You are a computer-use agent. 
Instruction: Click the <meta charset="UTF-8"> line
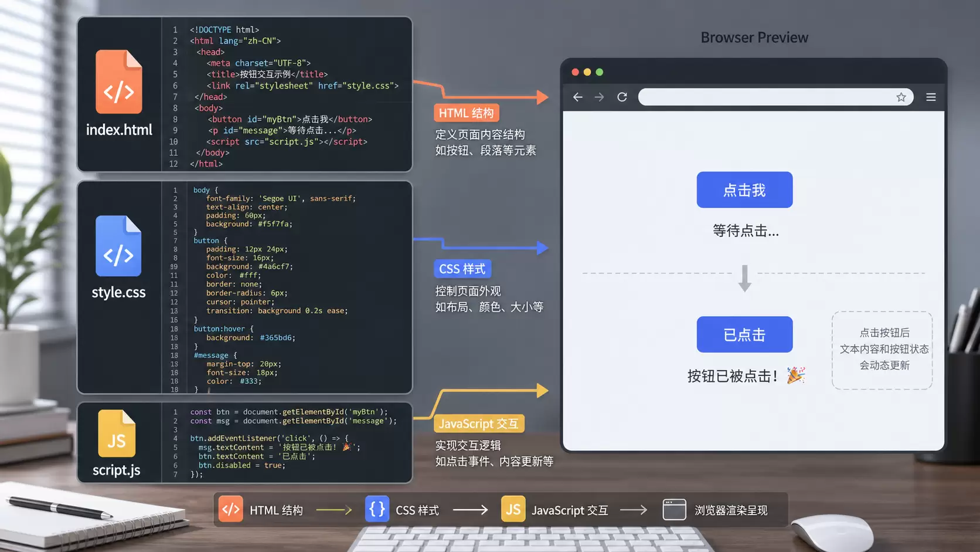point(258,63)
